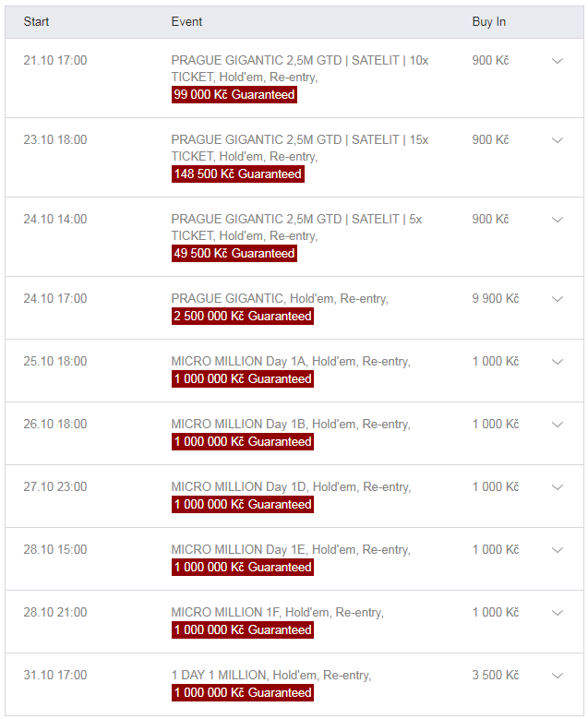Expand the MICRO MILLION Day 1E chevron
This screenshot has height=719, width=588.
coord(557,550)
